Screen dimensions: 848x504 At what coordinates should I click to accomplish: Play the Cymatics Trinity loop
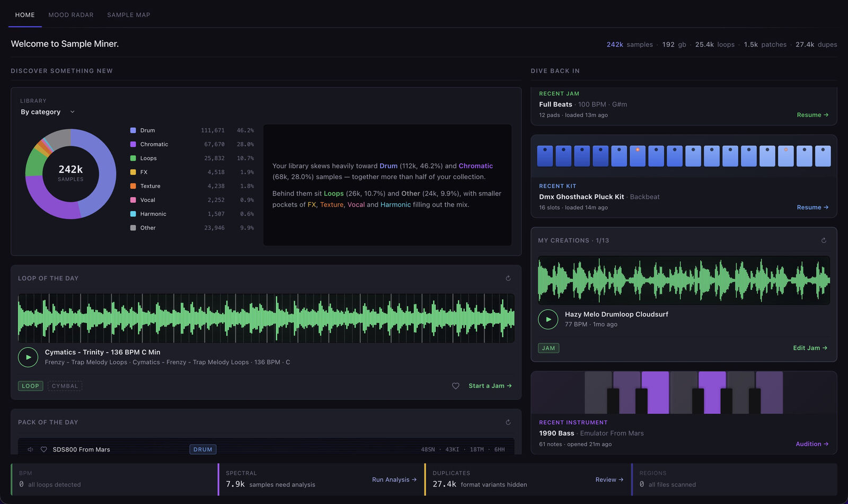point(28,357)
